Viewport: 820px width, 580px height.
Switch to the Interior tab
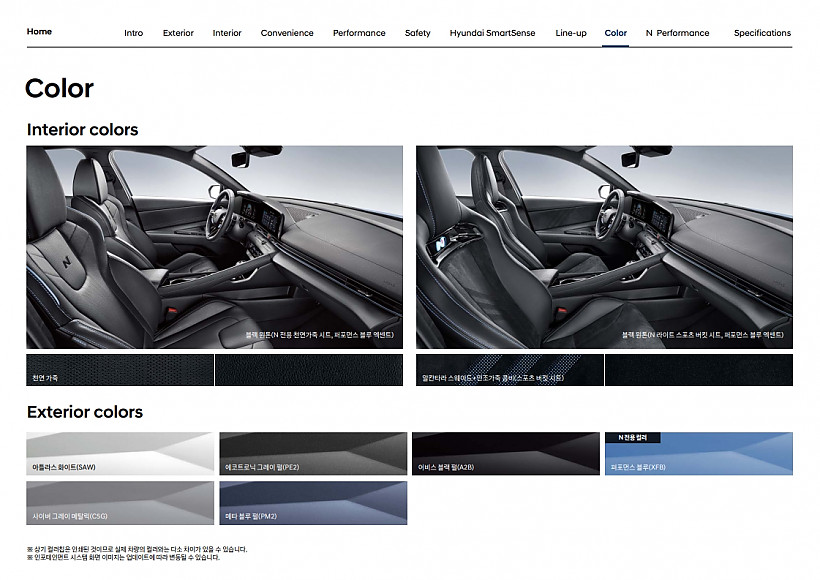(x=227, y=33)
